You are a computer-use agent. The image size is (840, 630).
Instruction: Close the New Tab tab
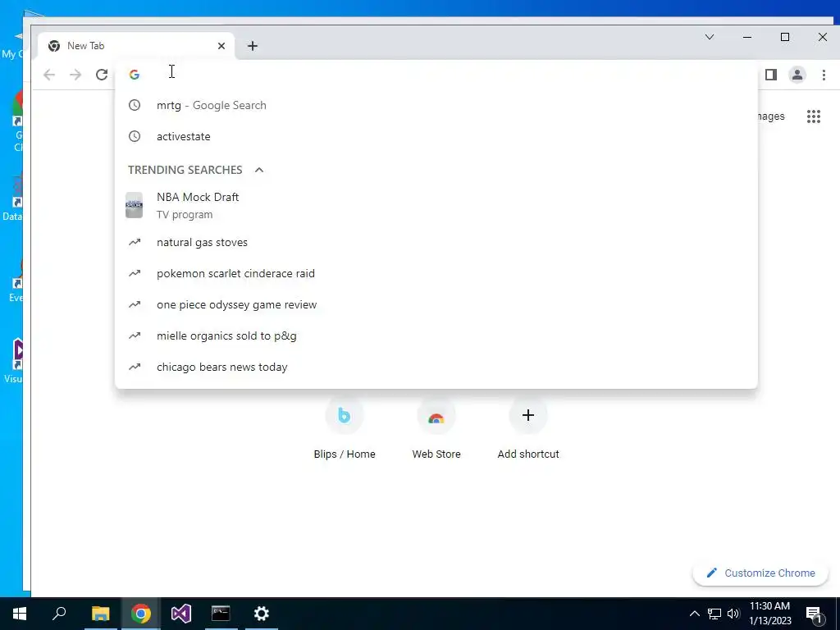221,46
